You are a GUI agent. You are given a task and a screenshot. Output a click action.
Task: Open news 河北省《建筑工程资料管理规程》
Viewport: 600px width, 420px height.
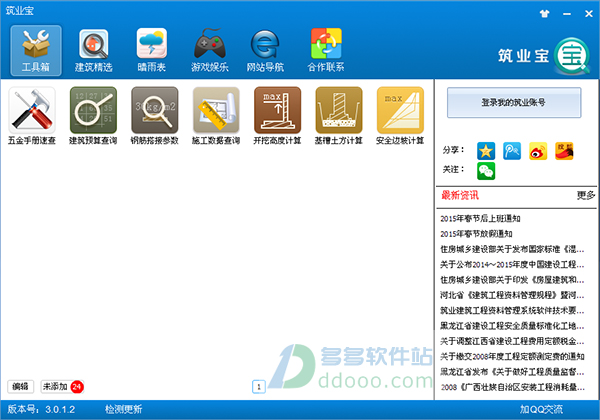(512, 295)
